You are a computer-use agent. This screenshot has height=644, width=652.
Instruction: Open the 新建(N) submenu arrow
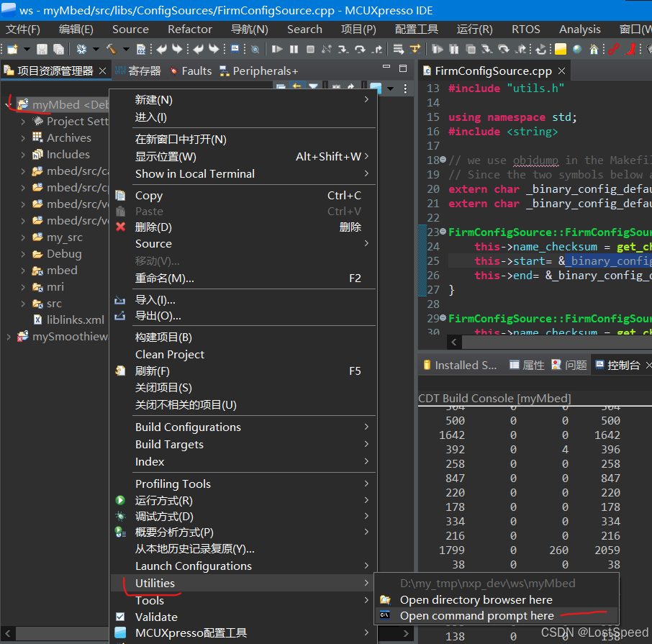(366, 99)
